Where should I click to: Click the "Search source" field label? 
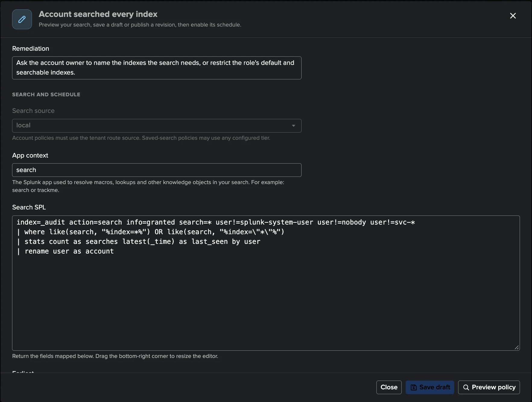tap(33, 111)
